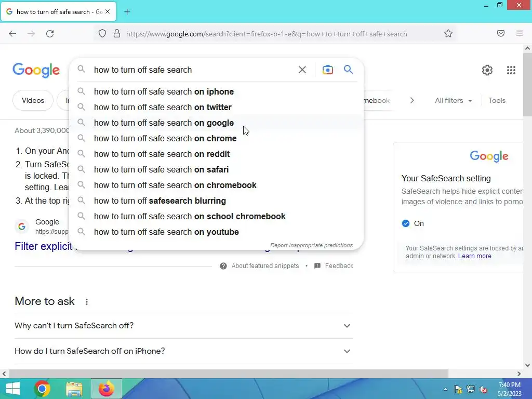Open the All filters dropdown
This screenshot has width=532, height=399.
[454, 100]
